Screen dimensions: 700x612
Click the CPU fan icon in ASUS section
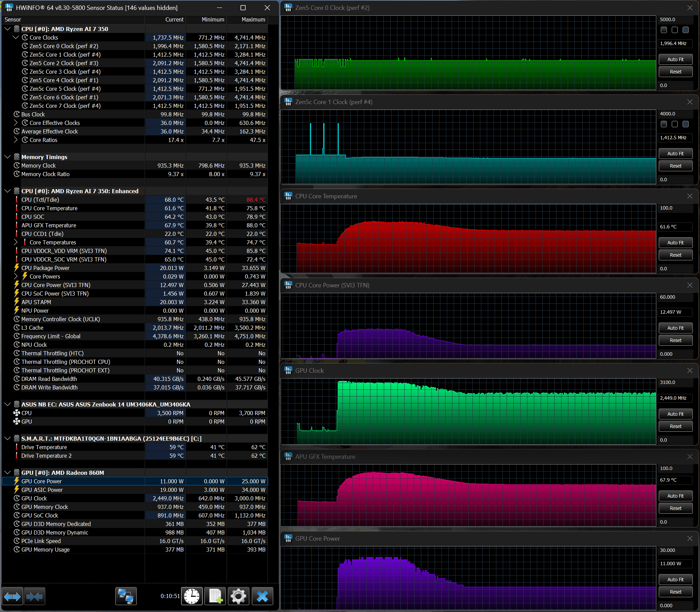coord(16,413)
